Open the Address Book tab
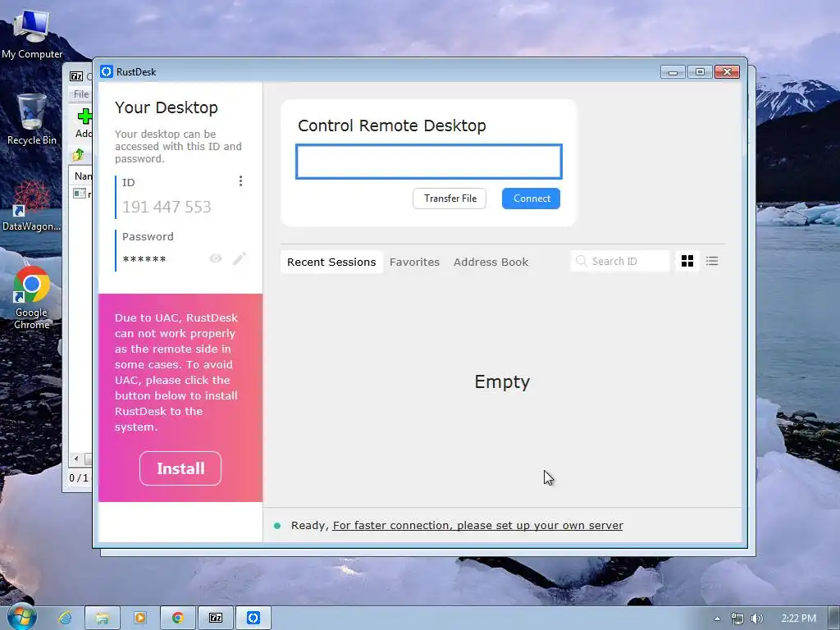 coord(491,262)
